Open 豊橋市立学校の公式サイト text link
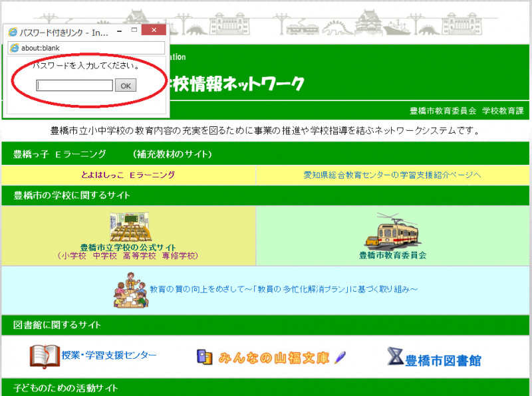Screen dimensions: 532x396 128,247
